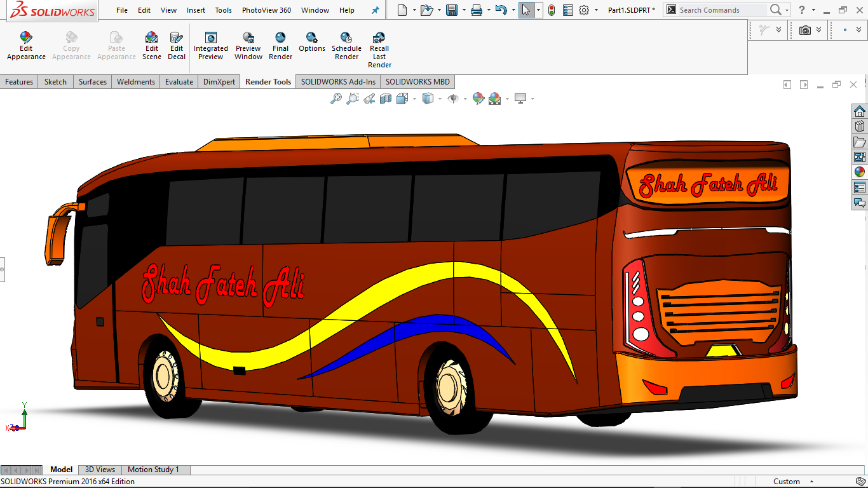The image size is (868, 488).
Task: Switch to the 3D Views tab
Action: click(100, 470)
